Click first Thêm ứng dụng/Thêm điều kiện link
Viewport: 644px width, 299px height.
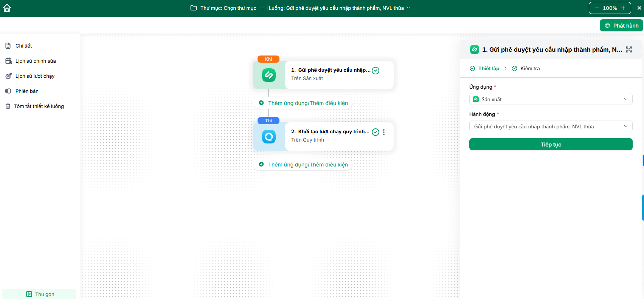tap(308, 103)
